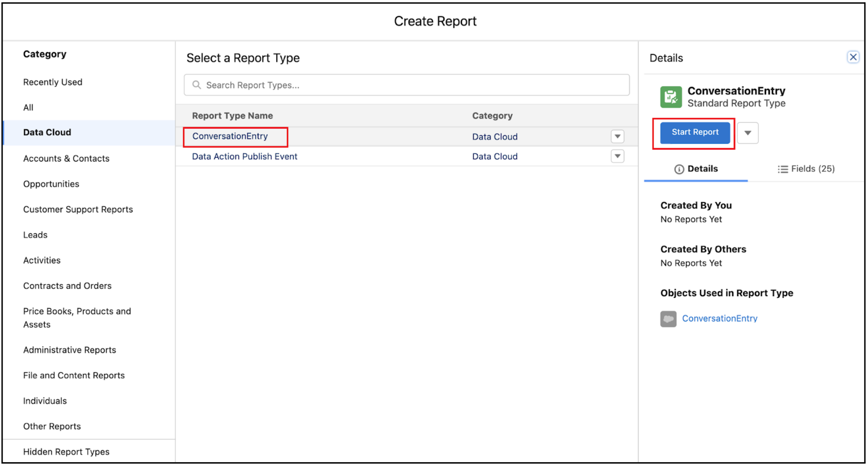This screenshot has width=868, height=464.
Task: Focus the Search Report Types field
Action: (407, 85)
